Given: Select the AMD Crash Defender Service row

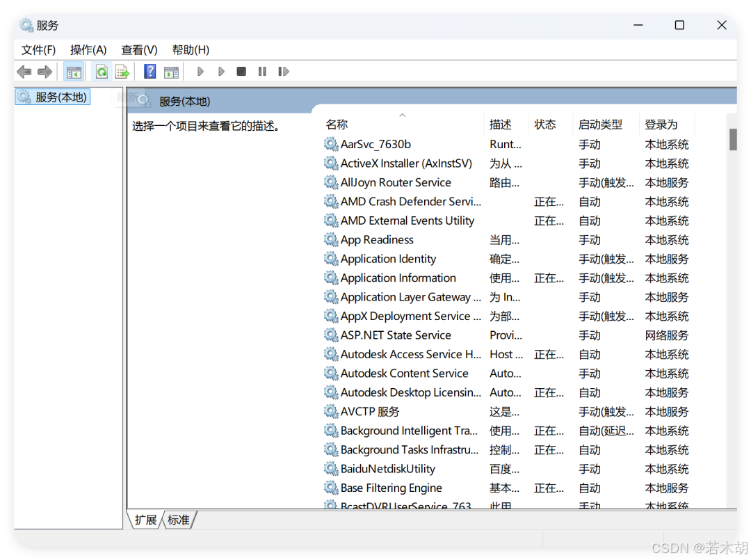Looking at the screenshot, I should coord(411,202).
